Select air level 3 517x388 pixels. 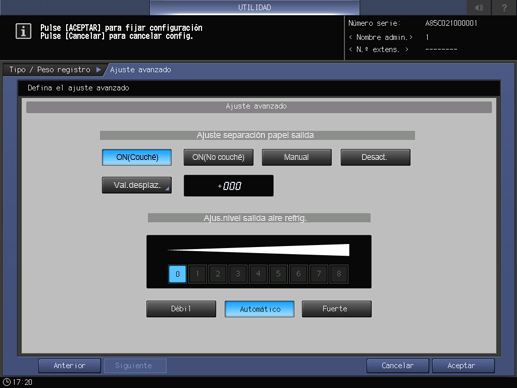pyautogui.click(x=238, y=274)
